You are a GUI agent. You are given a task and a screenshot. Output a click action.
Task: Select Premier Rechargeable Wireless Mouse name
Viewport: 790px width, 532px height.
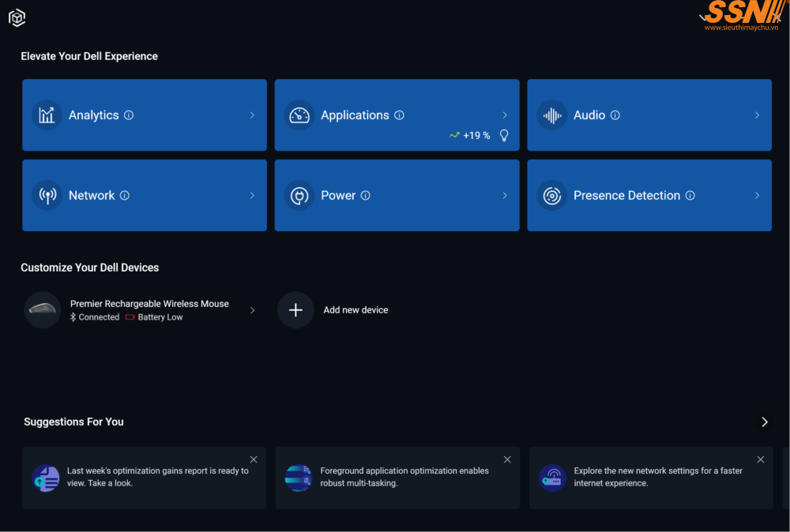[x=149, y=304]
